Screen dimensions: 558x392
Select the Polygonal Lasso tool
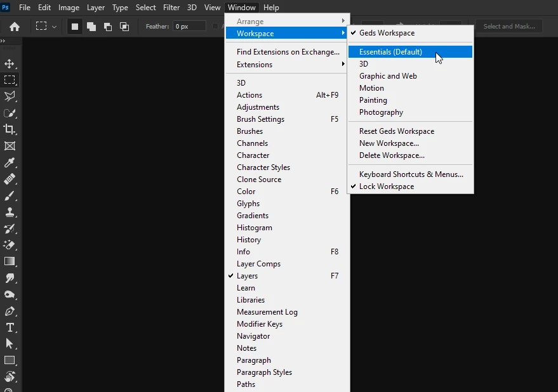(x=10, y=96)
